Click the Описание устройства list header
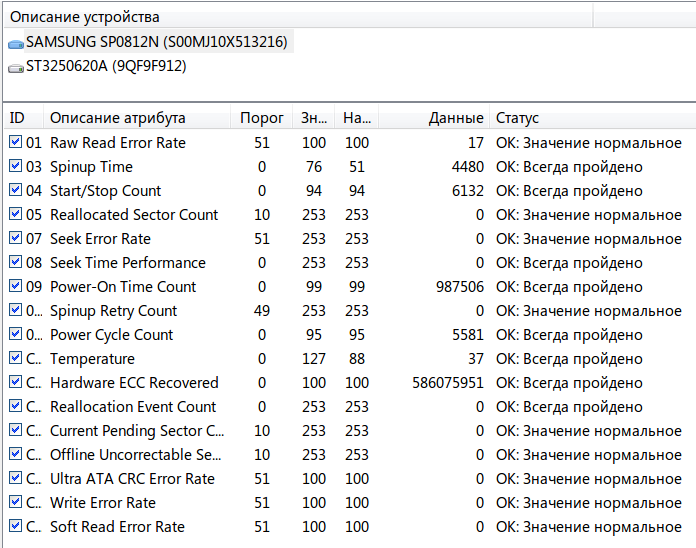 coord(85,17)
